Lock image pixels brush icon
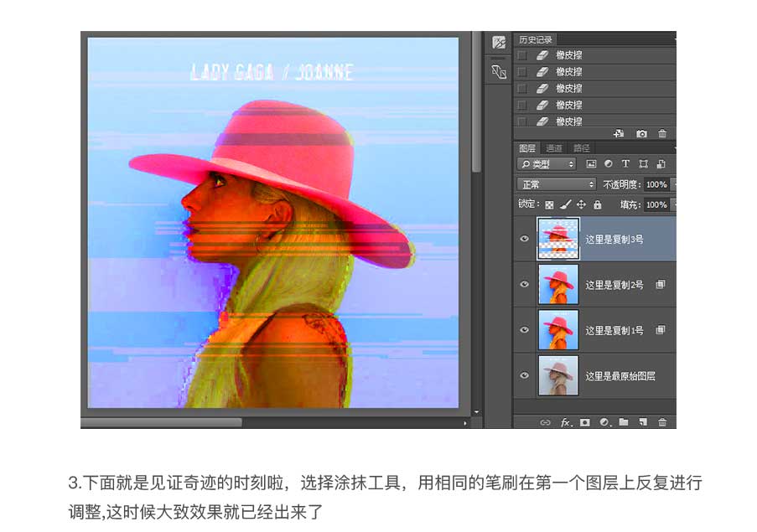 [x=565, y=205]
